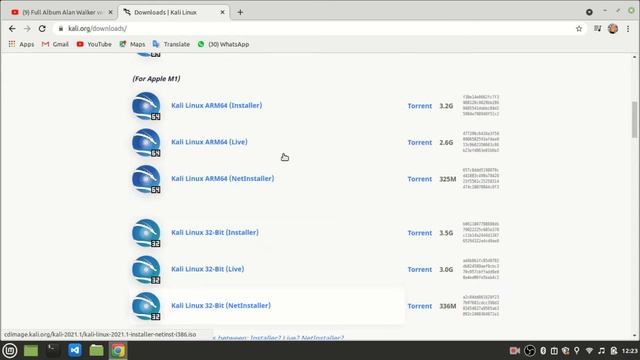Download Kali Linux ARM64 (NetInstaller)
This screenshot has height=360, width=640.
(x=223, y=178)
